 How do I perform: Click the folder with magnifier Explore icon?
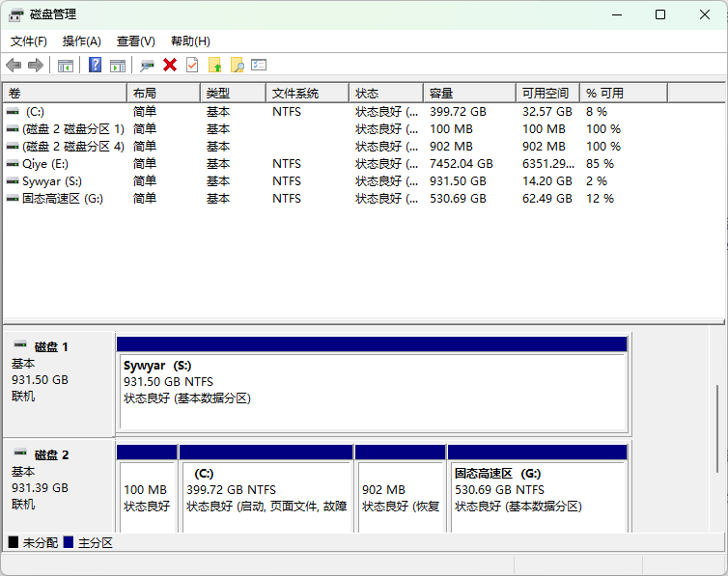click(x=237, y=65)
